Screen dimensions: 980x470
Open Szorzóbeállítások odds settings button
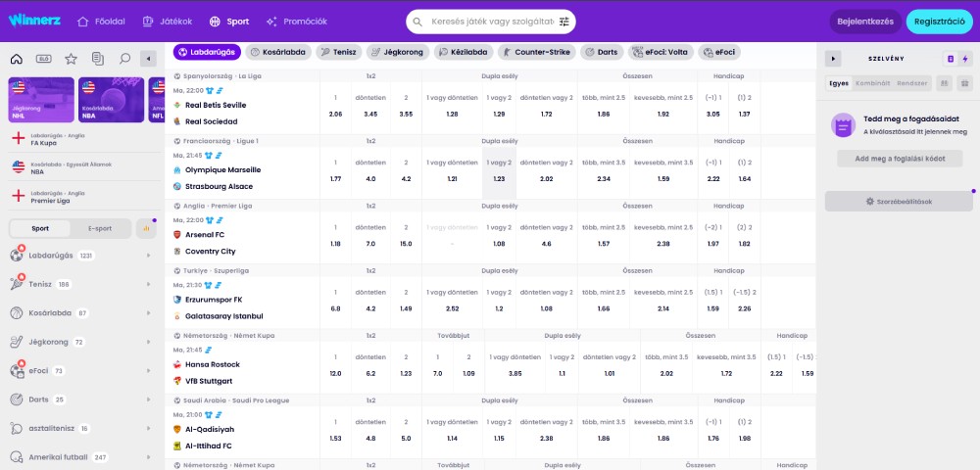click(899, 202)
